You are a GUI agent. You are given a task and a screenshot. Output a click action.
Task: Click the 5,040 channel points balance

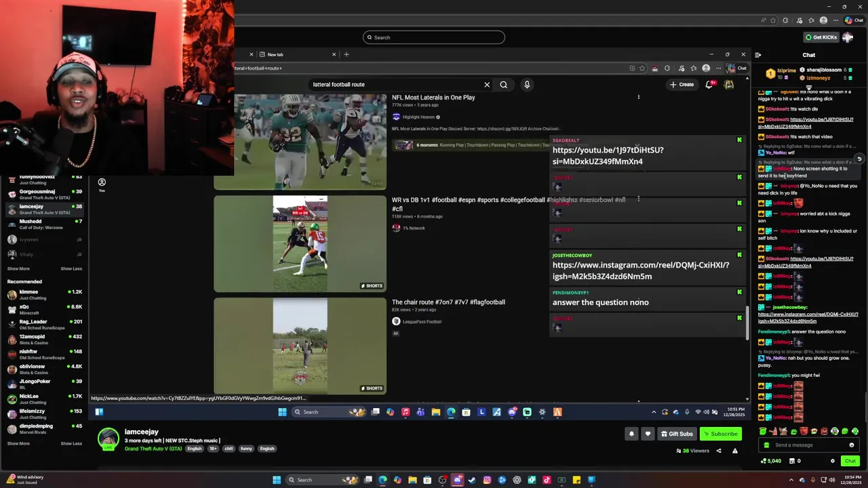click(771, 461)
